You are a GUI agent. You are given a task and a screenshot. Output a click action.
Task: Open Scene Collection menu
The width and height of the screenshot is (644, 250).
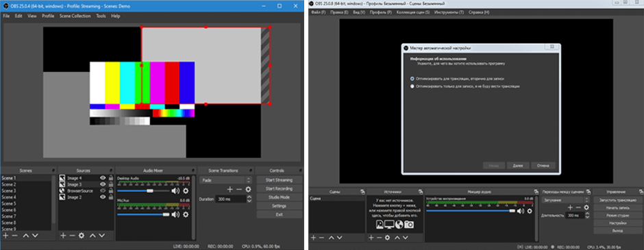(75, 16)
